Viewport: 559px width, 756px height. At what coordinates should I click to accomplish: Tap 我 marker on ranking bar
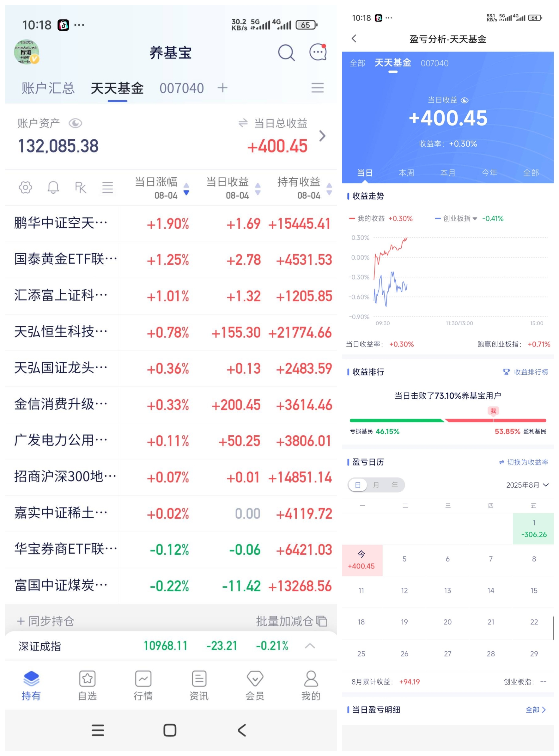(493, 411)
